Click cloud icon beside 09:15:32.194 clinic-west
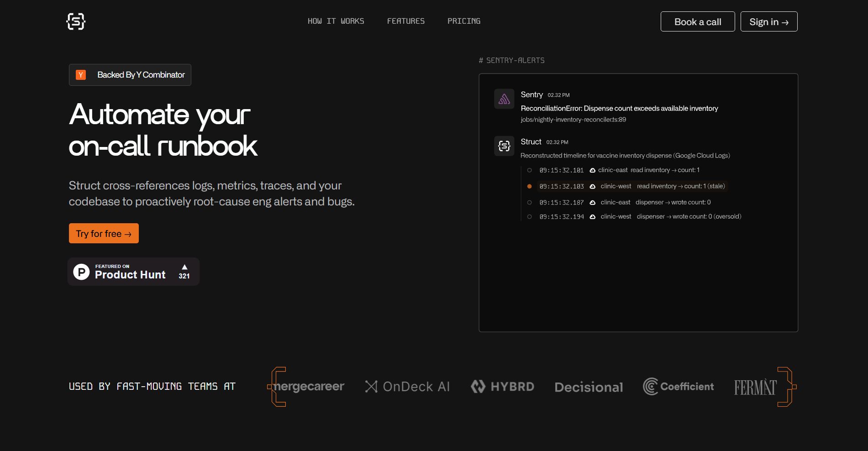The image size is (868, 451). point(592,217)
